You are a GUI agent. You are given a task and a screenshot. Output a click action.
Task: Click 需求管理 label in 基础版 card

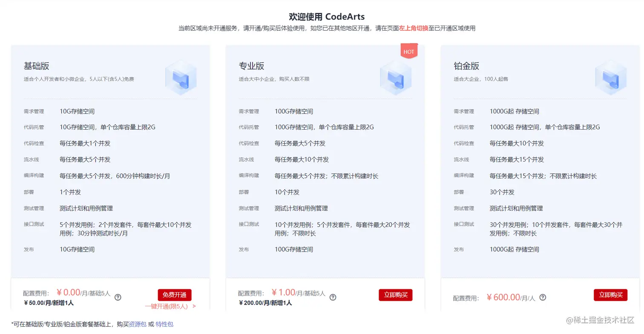pyautogui.click(x=34, y=111)
